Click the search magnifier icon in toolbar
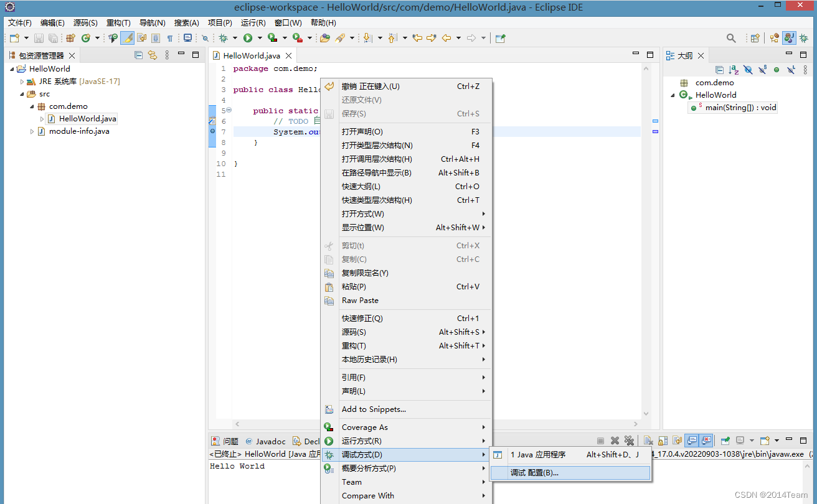This screenshot has height=504, width=817. click(731, 38)
